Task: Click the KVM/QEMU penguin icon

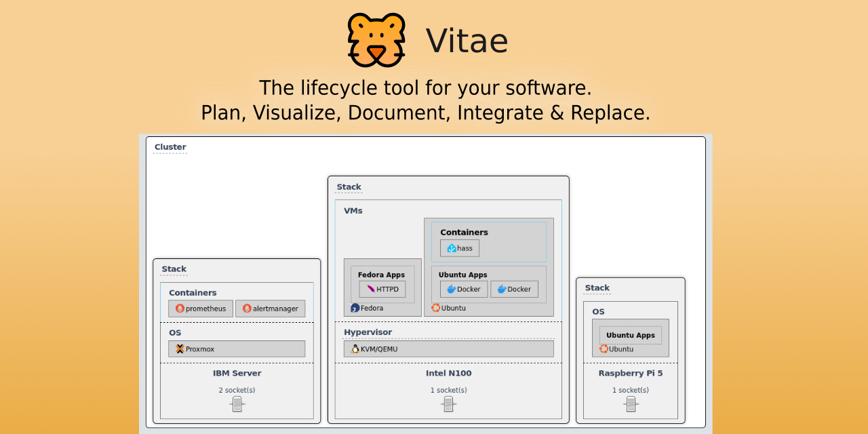Action: click(353, 349)
